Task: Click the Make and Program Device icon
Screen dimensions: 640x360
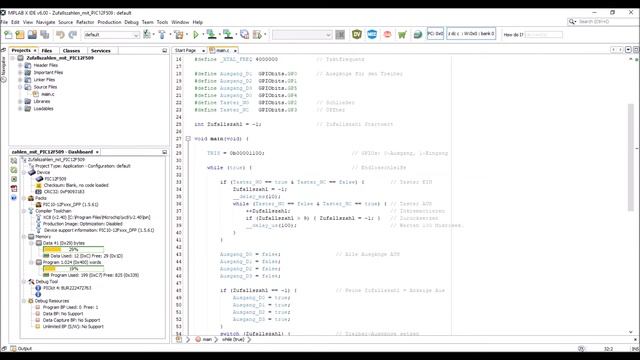Action: (211, 35)
